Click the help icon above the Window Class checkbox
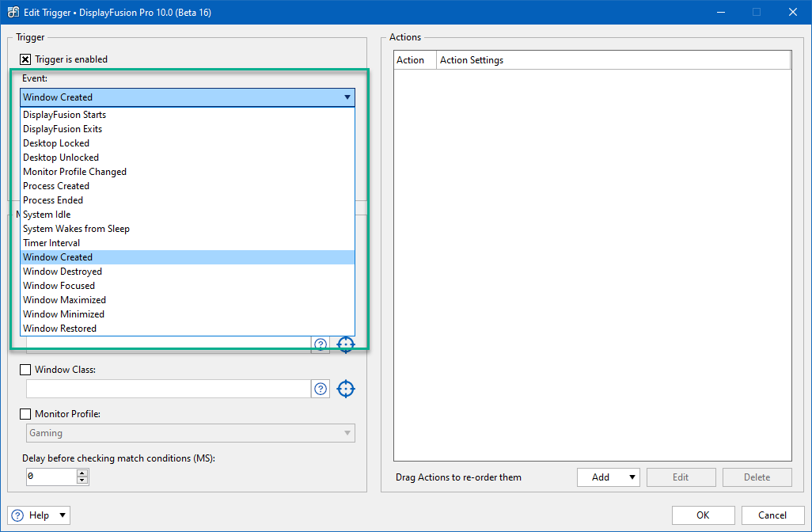Viewport: 812px width, 532px height. pos(321,344)
